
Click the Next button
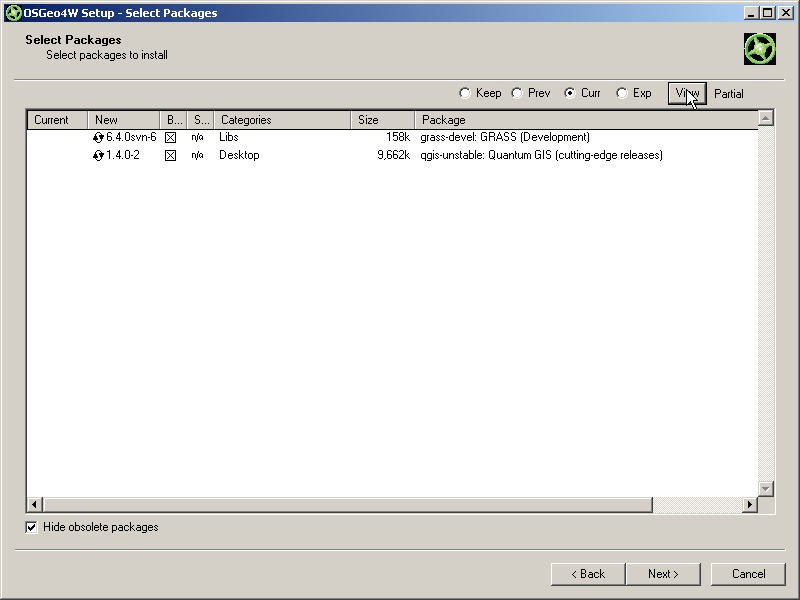[663, 574]
